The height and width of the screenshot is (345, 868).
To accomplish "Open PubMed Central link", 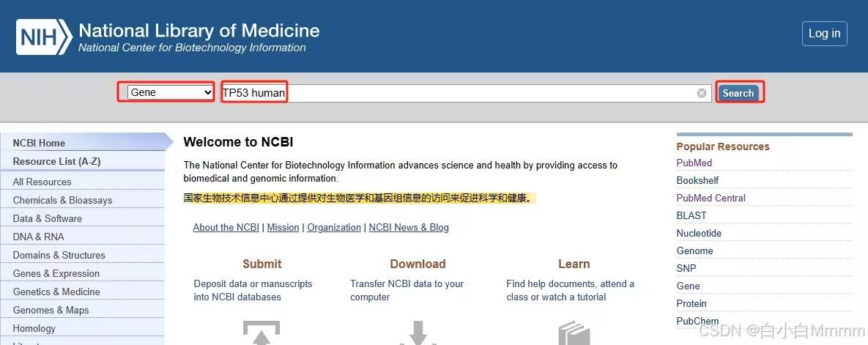I will [x=711, y=198].
